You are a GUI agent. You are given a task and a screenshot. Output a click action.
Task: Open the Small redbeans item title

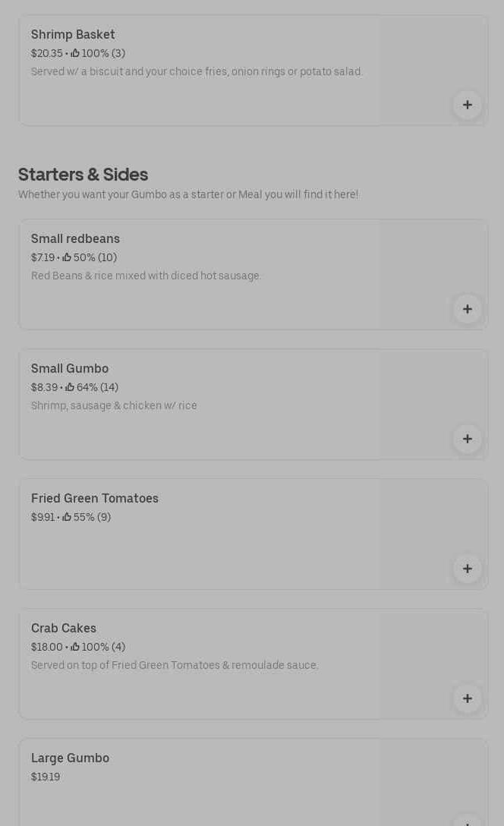[x=75, y=238]
